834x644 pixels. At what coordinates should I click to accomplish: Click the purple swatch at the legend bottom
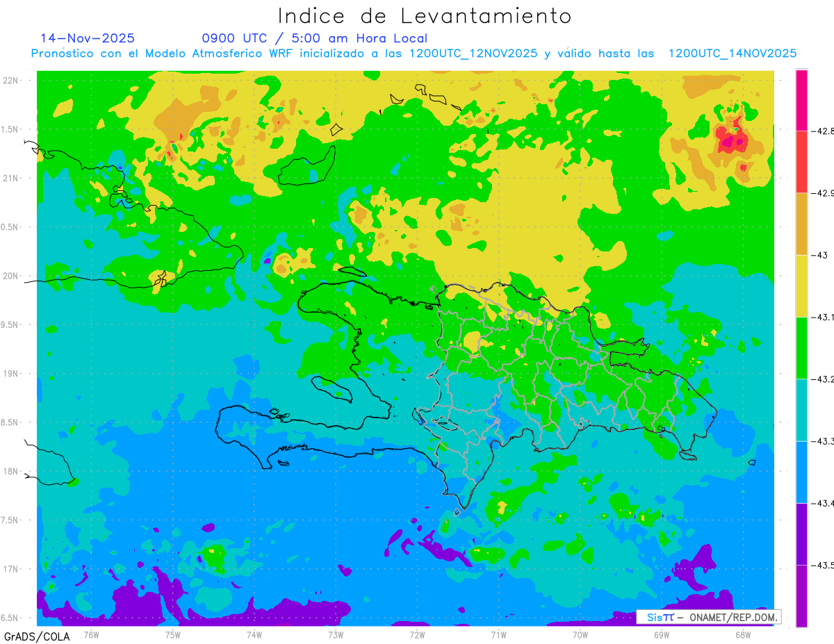click(801, 595)
